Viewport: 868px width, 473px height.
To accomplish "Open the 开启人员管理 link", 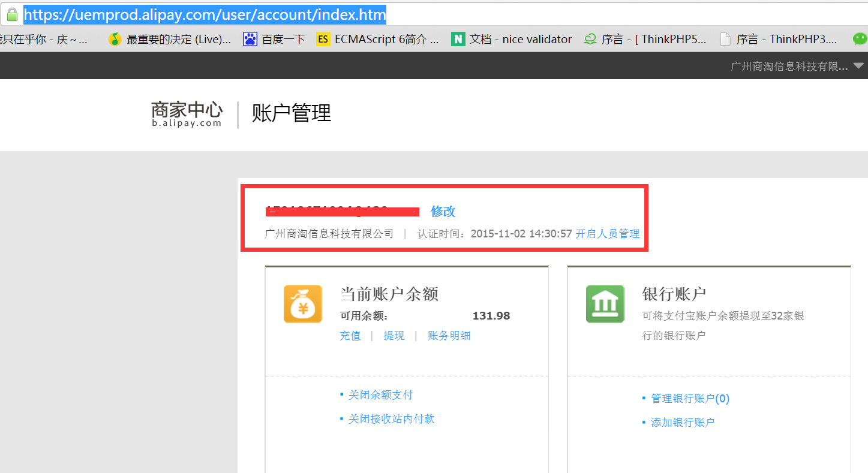I will click(x=608, y=234).
